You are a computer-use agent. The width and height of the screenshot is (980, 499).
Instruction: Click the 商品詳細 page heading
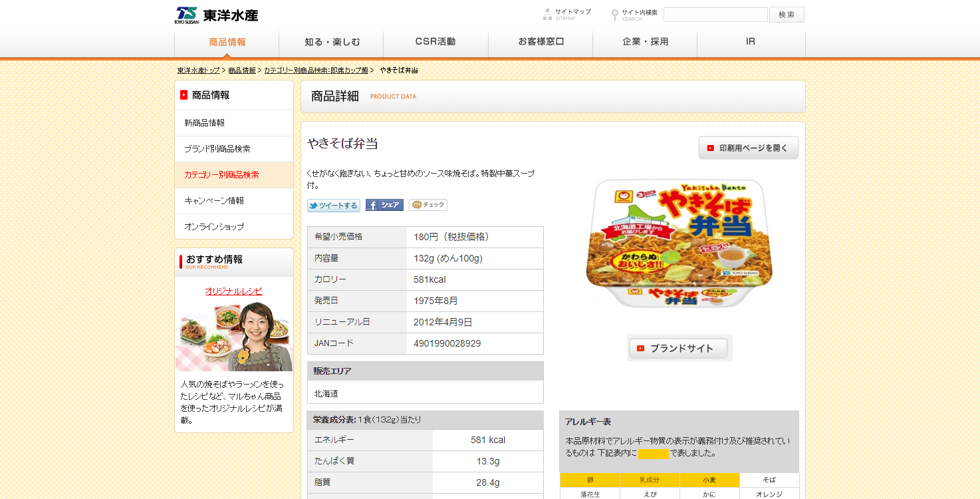pos(335,96)
